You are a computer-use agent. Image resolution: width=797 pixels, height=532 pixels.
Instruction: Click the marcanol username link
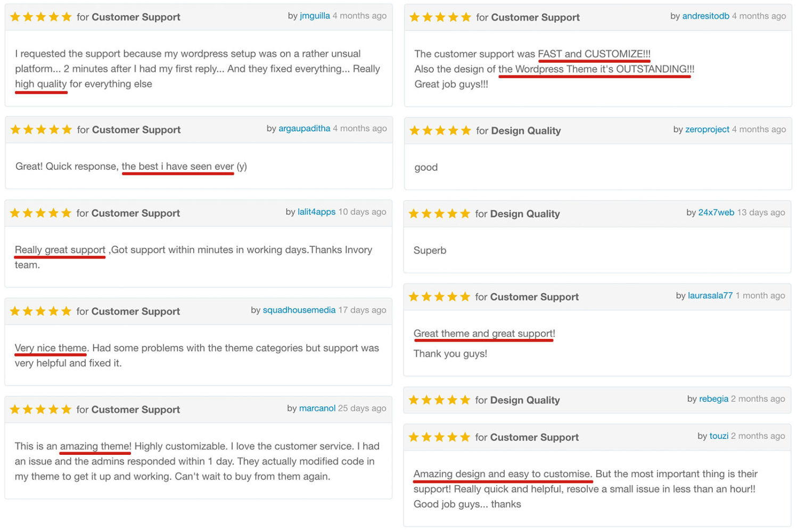(x=317, y=408)
